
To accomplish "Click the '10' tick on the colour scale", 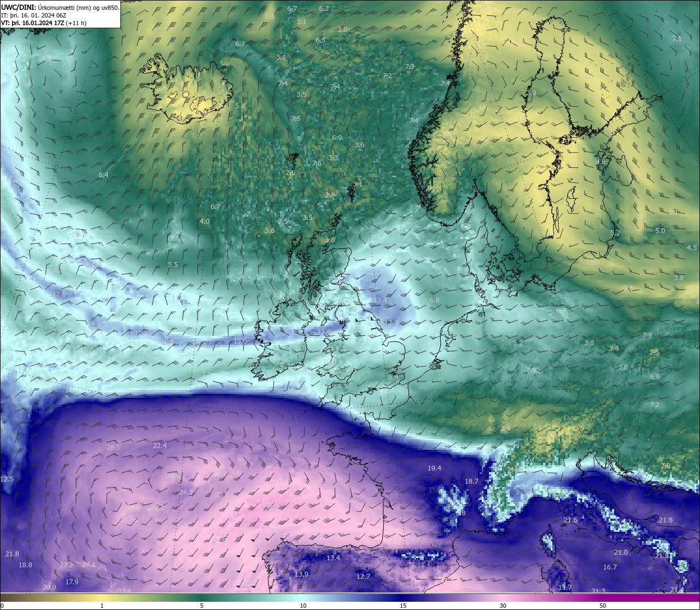I will pyautogui.click(x=302, y=606).
